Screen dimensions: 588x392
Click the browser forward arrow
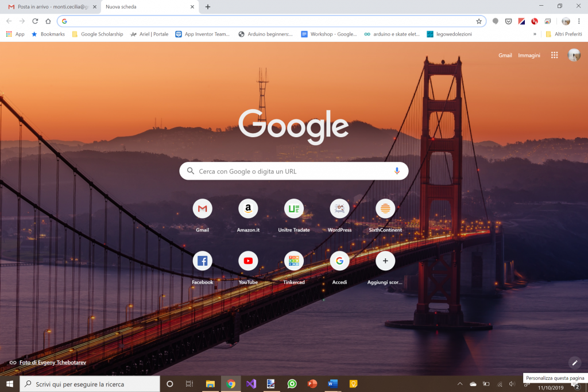pyautogui.click(x=22, y=21)
